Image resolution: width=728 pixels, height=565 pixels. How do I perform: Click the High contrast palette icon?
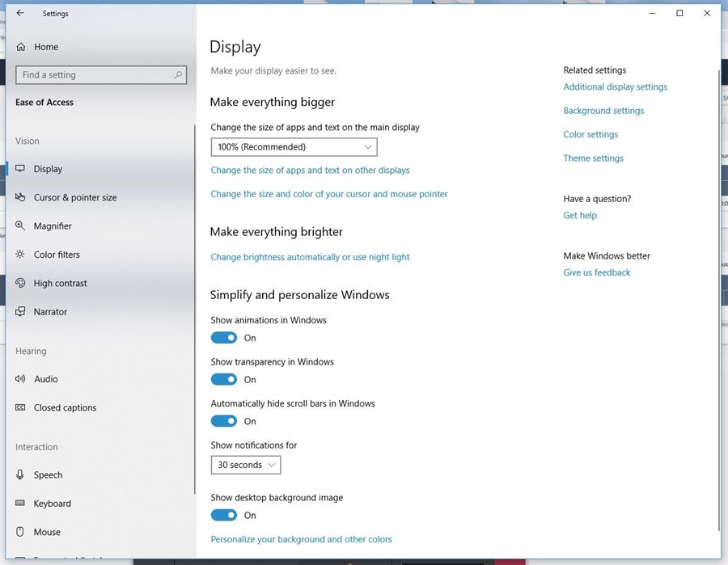pos(20,283)
